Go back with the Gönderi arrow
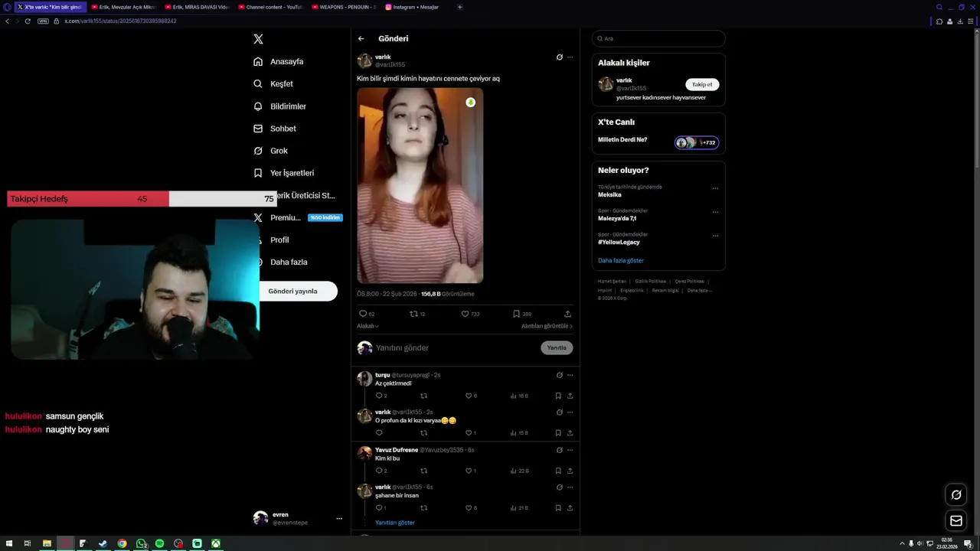980x551 pixels. click(361, 38)
